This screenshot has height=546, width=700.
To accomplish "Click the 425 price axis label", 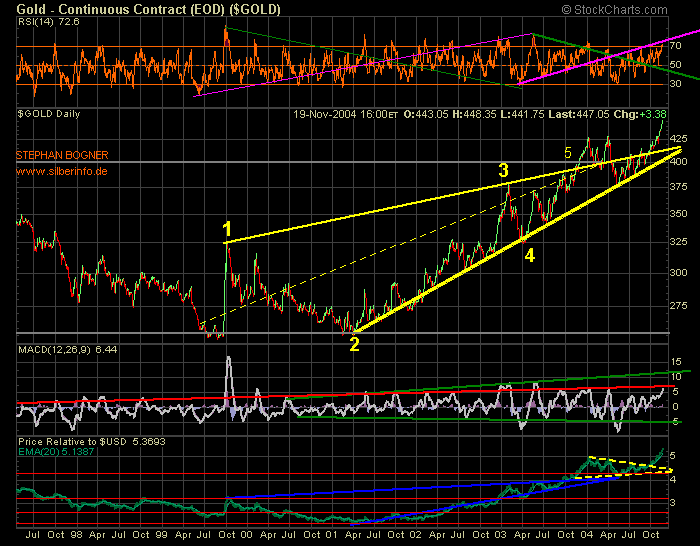I will 677,138.
